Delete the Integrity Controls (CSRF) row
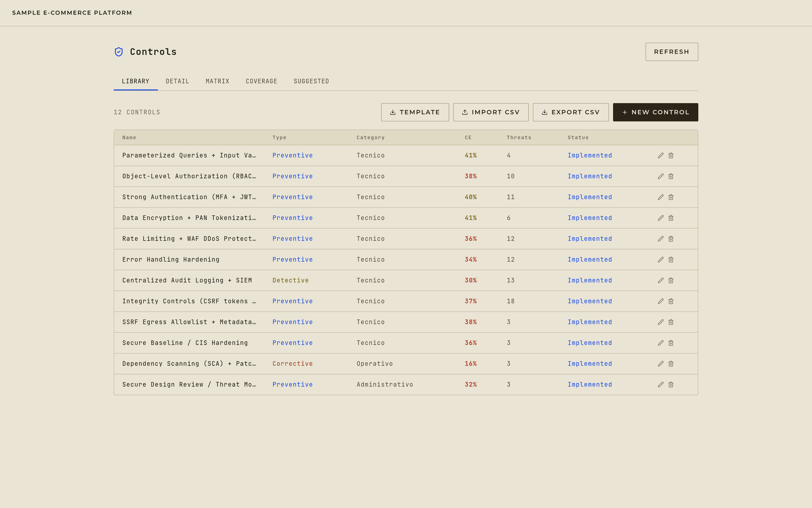The height and width of the screenshot is (508, 812). pyautogui.click(x=671, y=301)
